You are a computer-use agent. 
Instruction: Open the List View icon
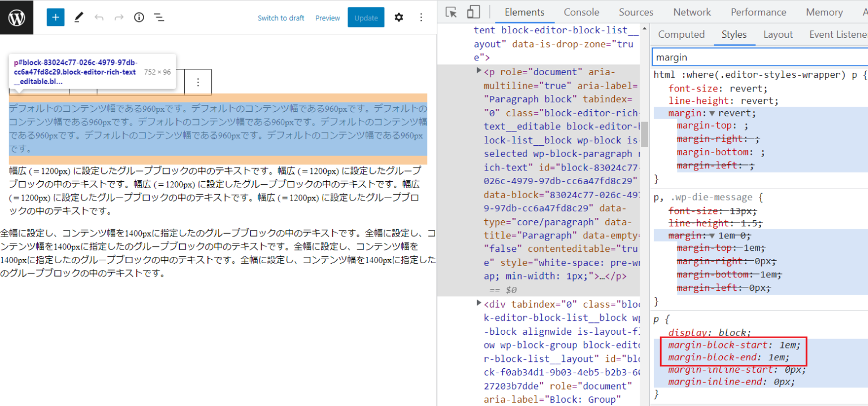159,17
